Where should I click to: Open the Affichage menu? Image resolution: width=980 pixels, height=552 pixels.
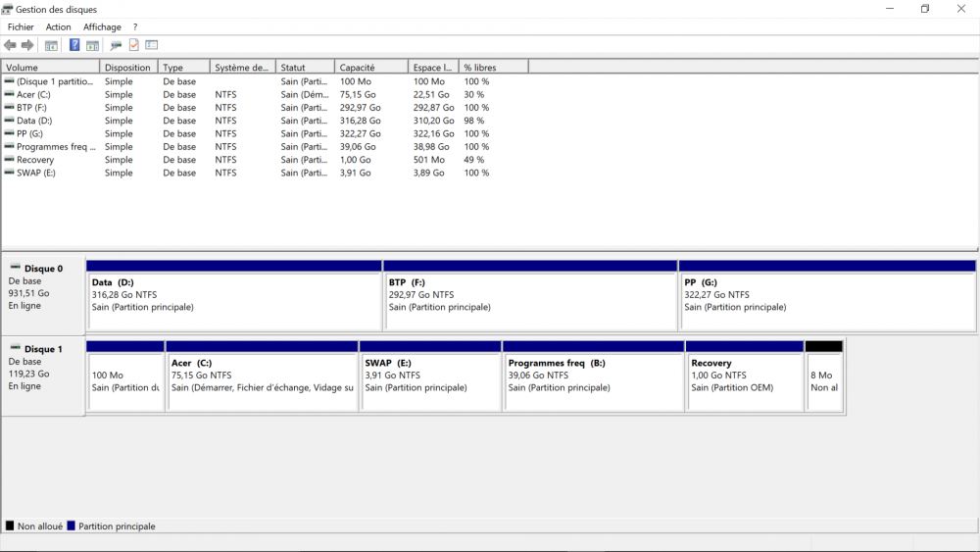tap(102, 27)
